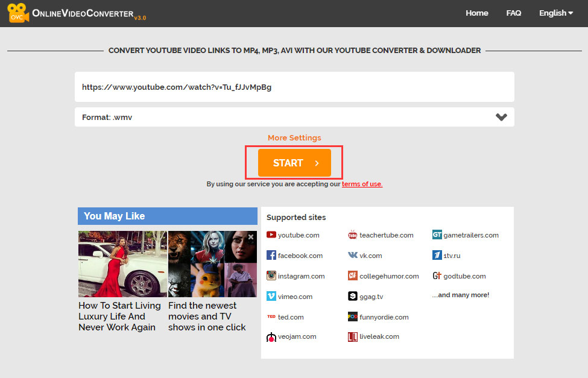Click the orange START button
Image resolution: width=588 pixels, height=378 pixels.
(294, 163)
